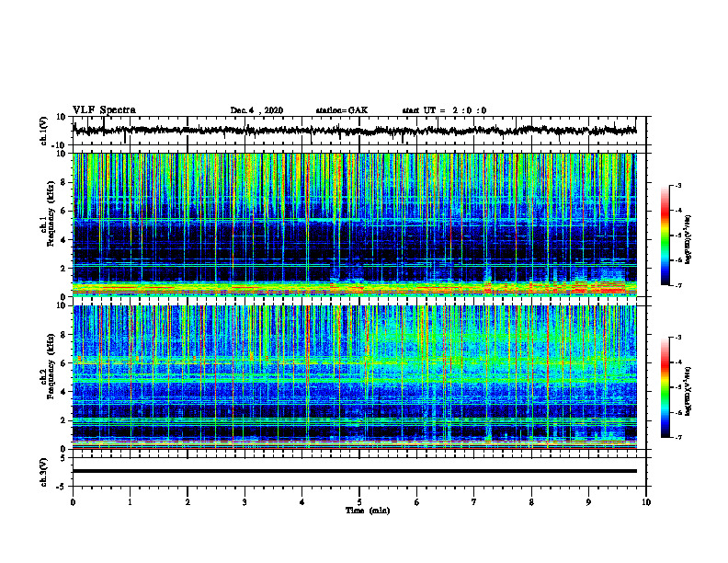
Task: Click the "-5" tick on ch.1 color bar
Action: [x=677, y=236]
